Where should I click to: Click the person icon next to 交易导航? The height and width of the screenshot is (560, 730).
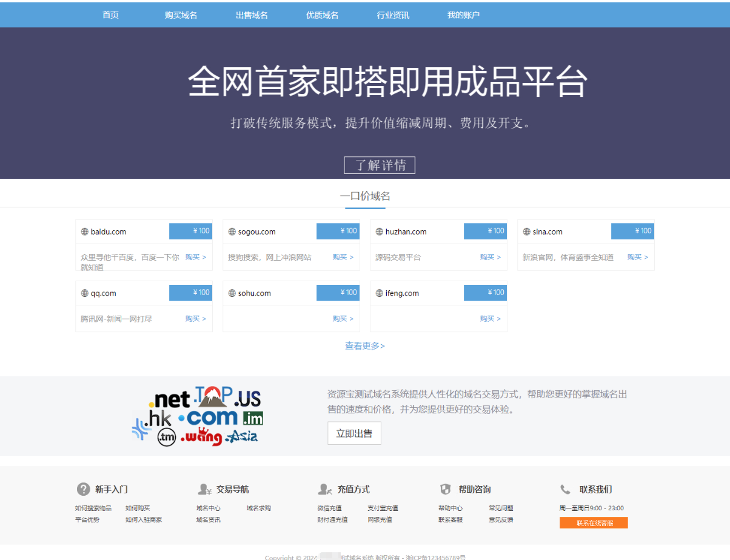pos(203,489)
